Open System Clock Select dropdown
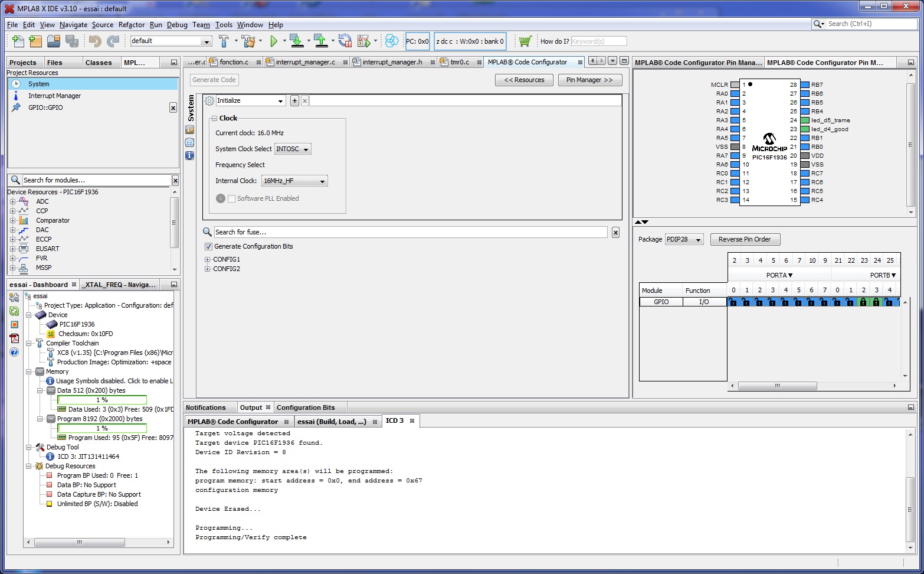The width and height of the screenshot is (924, 574). click(x=293, y=149)
